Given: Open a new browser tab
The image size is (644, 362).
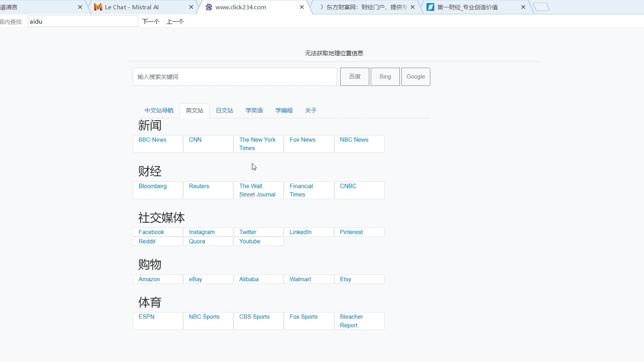Looking at the screenshot, I should coord(541,7).
